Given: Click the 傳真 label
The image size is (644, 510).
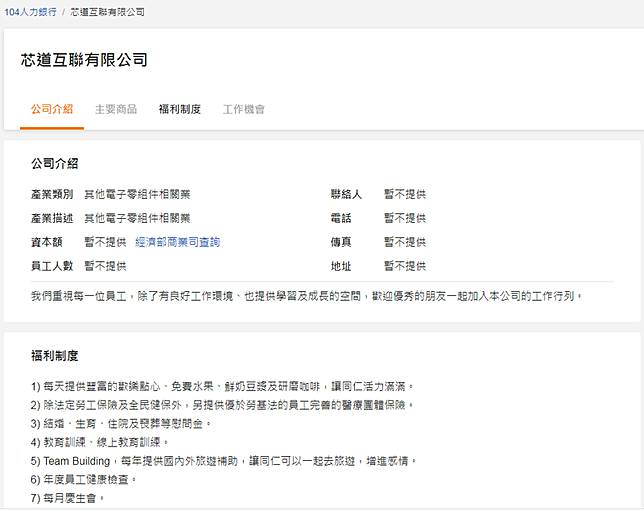Looking at the screenshot, I should (x=341, y=242).
